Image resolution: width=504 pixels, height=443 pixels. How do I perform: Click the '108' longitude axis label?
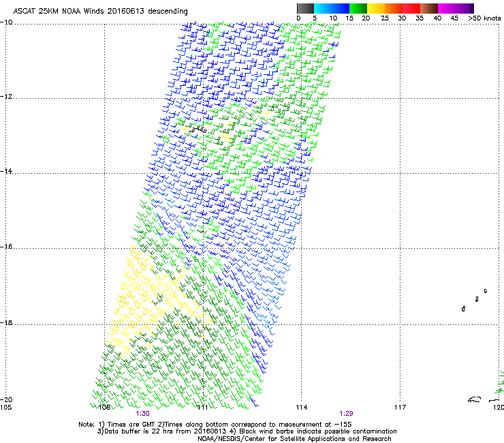click(104, 408)
